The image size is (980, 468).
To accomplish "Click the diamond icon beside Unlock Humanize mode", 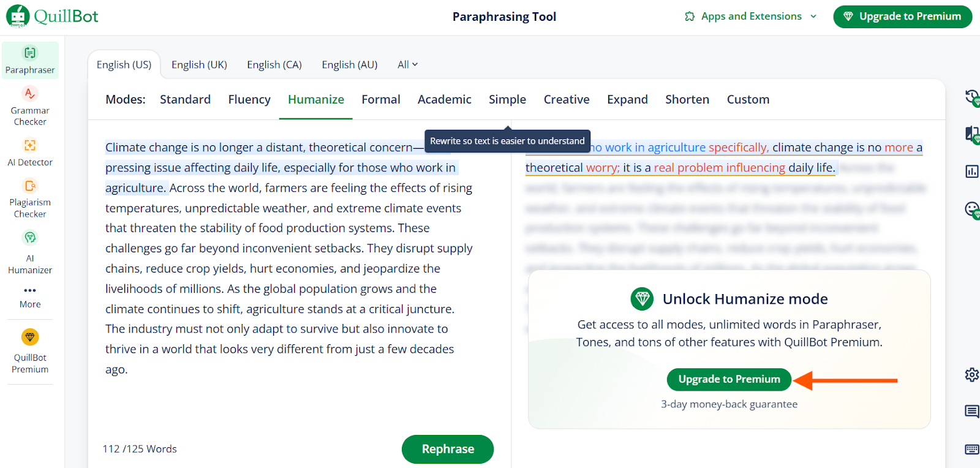I will [643, 299].
